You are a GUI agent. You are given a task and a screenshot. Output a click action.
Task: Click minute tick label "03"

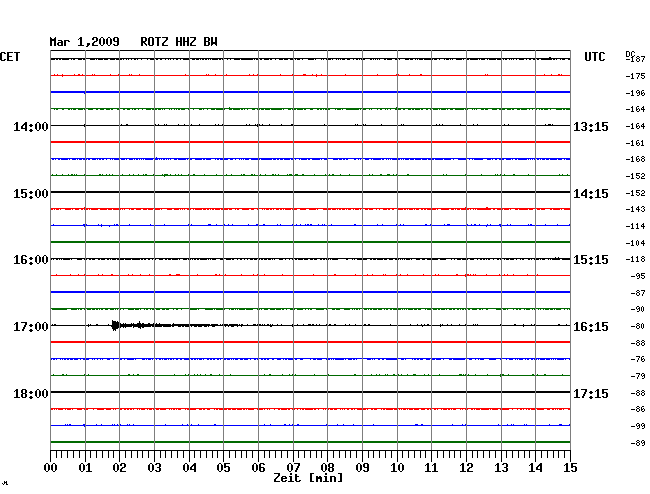point(154,467)
